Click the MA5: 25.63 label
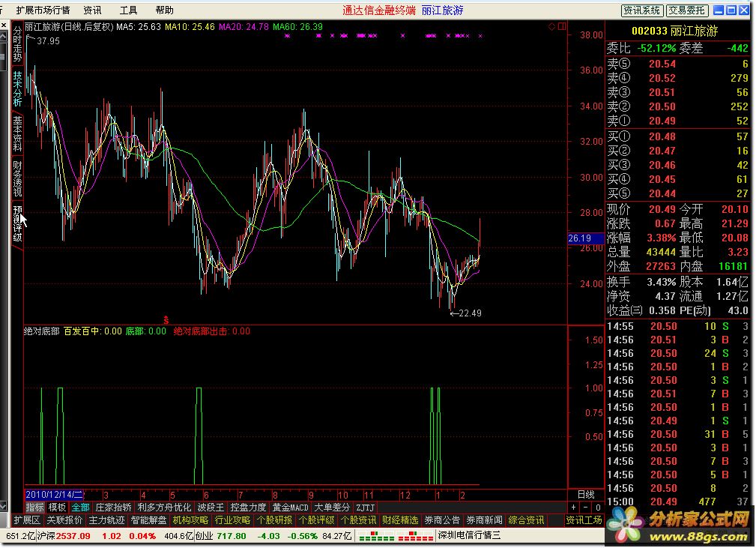This screenshot has width=756, height=548. (139, 27)
